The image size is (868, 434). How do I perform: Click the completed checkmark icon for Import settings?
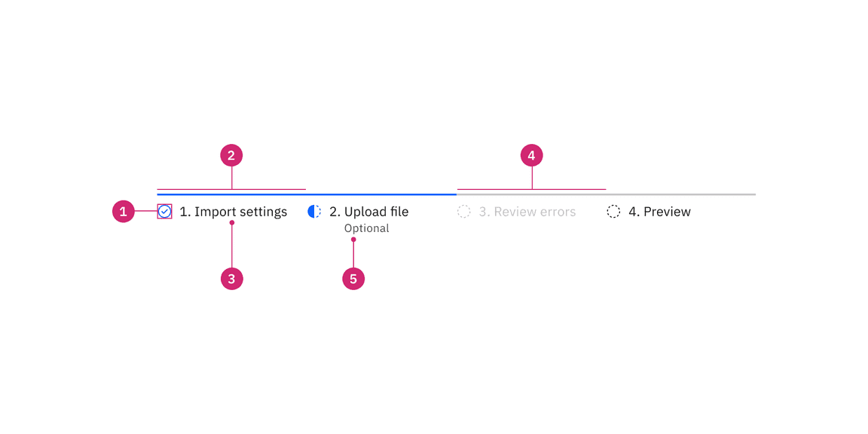[164, 212]
